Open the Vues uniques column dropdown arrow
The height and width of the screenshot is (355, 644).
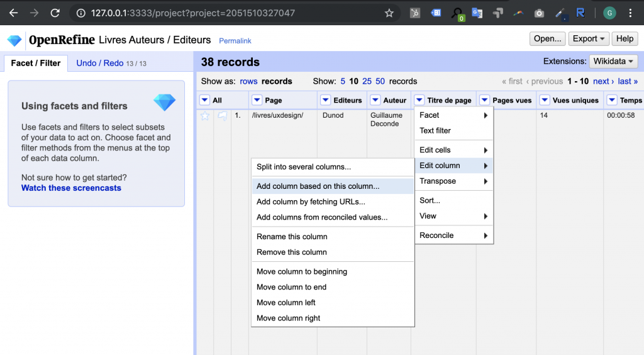(x=545, y=100)
